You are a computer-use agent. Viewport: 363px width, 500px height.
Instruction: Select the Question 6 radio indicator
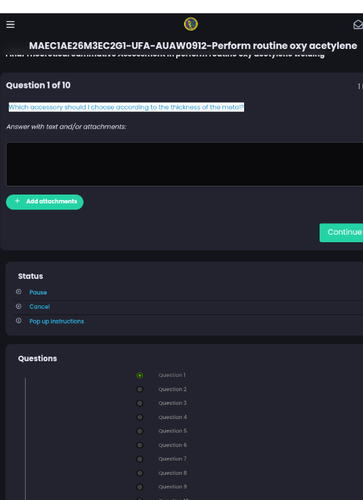pyautogui.click(x=140, y=445)
